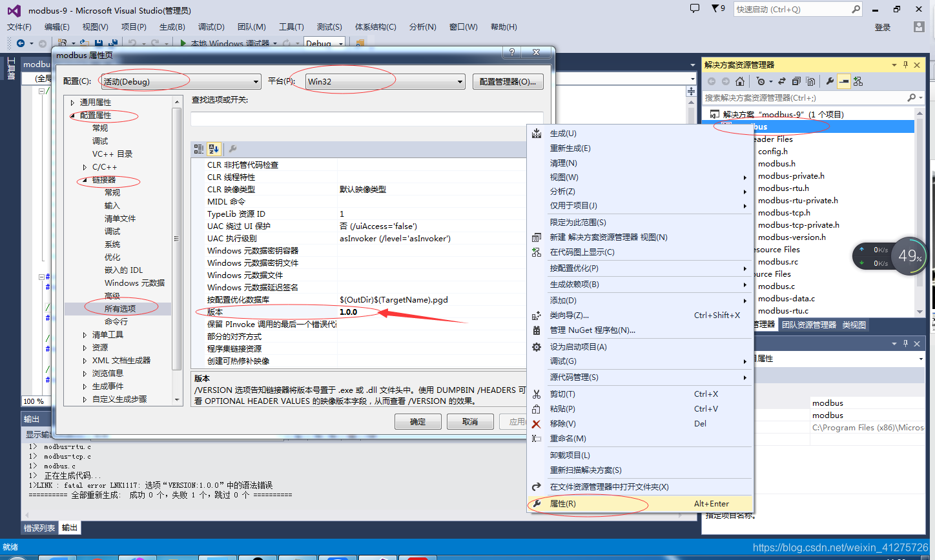Click magnifier icon in Solution Explorer search
Image resolution: width=935 pixels, height=560 pixels.
[911, 97]
